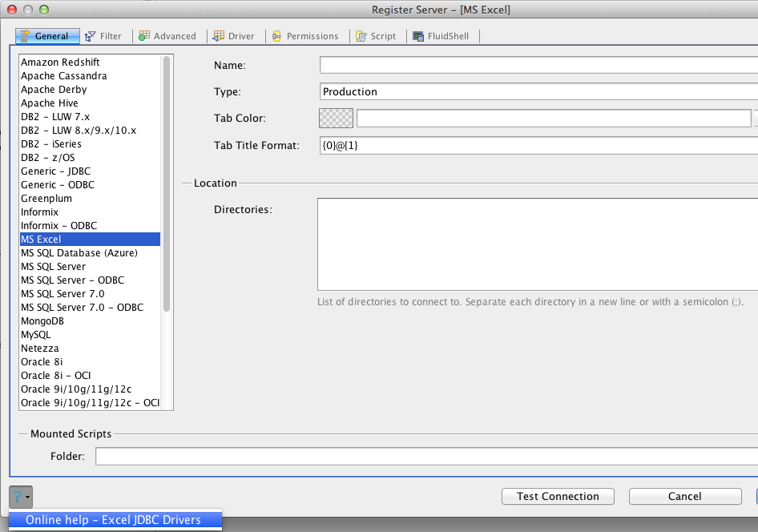
Task: Select DB2 – iSeries
Action: point(90,144)
